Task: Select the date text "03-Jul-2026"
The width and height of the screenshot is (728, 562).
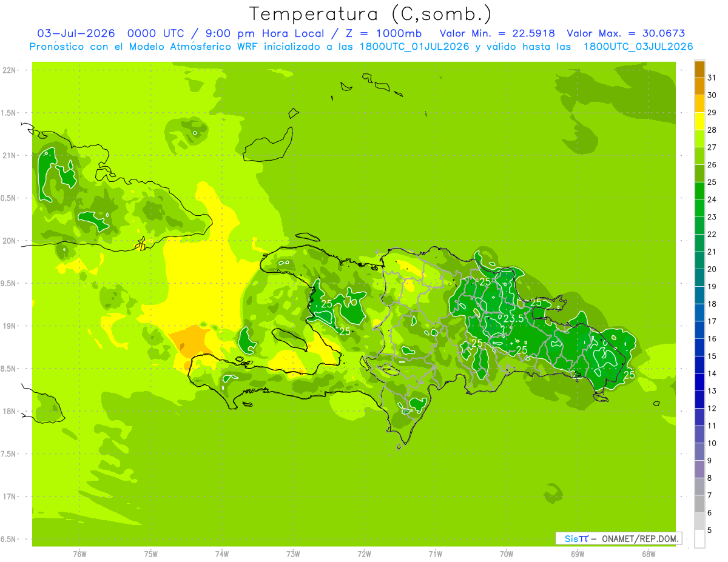Action: [x=76, y=33]
